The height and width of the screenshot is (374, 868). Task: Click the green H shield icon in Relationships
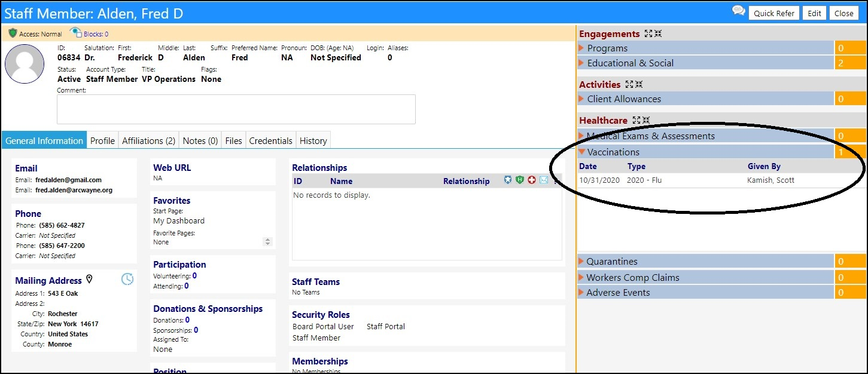520,180
